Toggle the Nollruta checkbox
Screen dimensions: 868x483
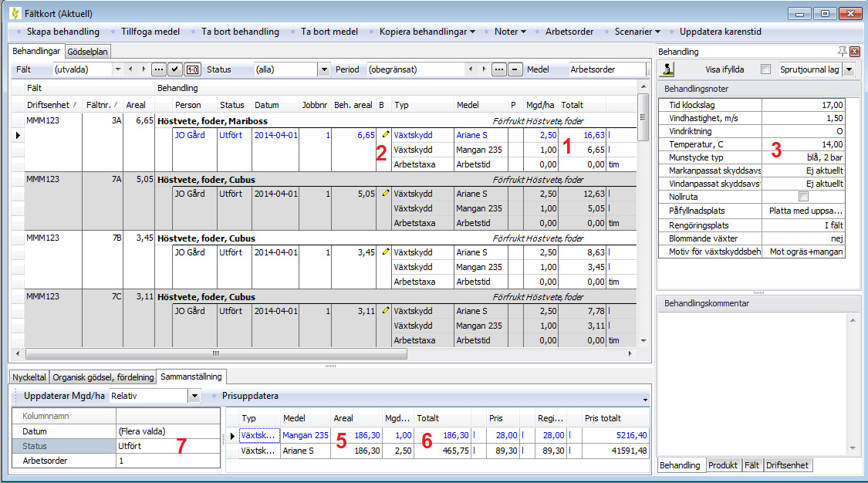tap(803, 197)
